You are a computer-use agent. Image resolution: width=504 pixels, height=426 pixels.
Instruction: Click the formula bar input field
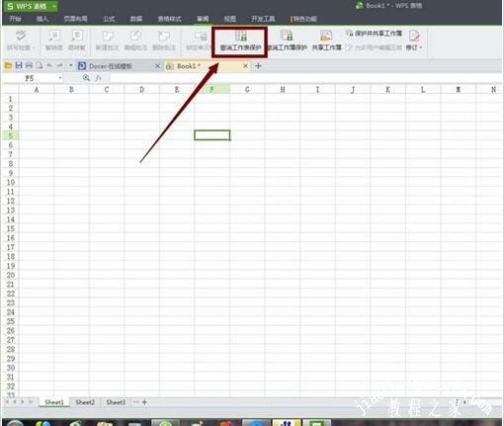point(305,78)
